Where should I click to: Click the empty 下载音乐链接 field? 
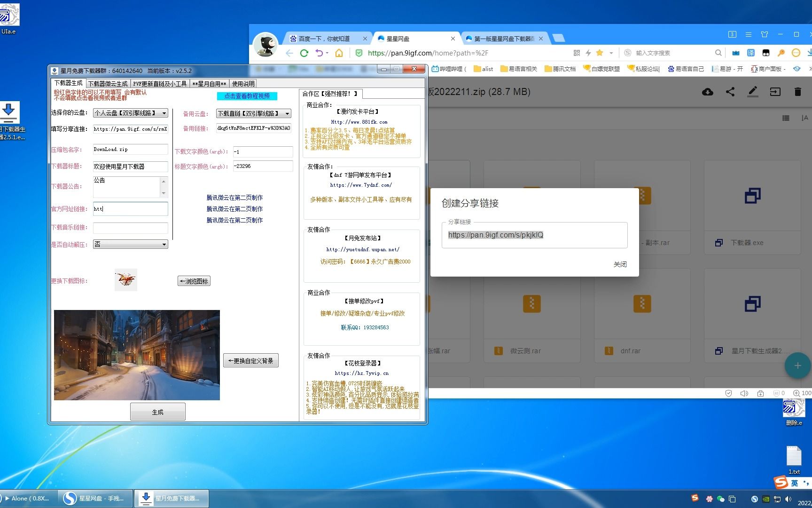(130, 228)
